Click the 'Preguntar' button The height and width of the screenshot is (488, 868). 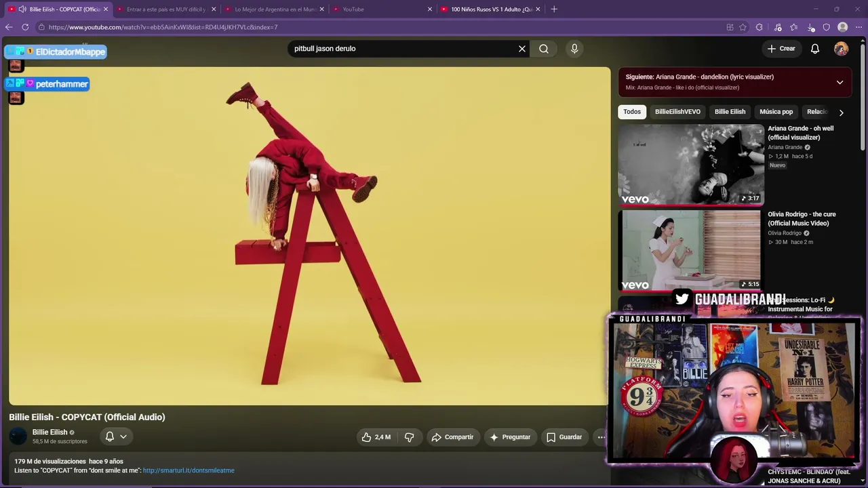(x=510, y=437)
